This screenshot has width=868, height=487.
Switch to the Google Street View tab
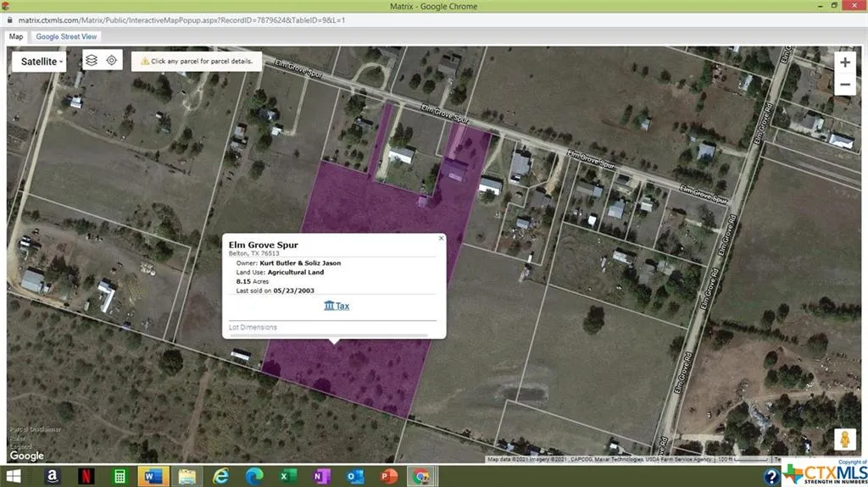point(66,36)
